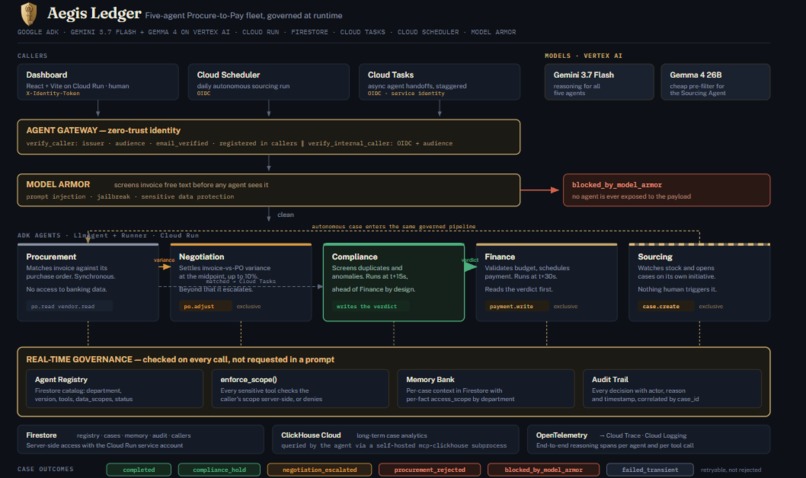Select the Finance agent card

tap(546, 283)
